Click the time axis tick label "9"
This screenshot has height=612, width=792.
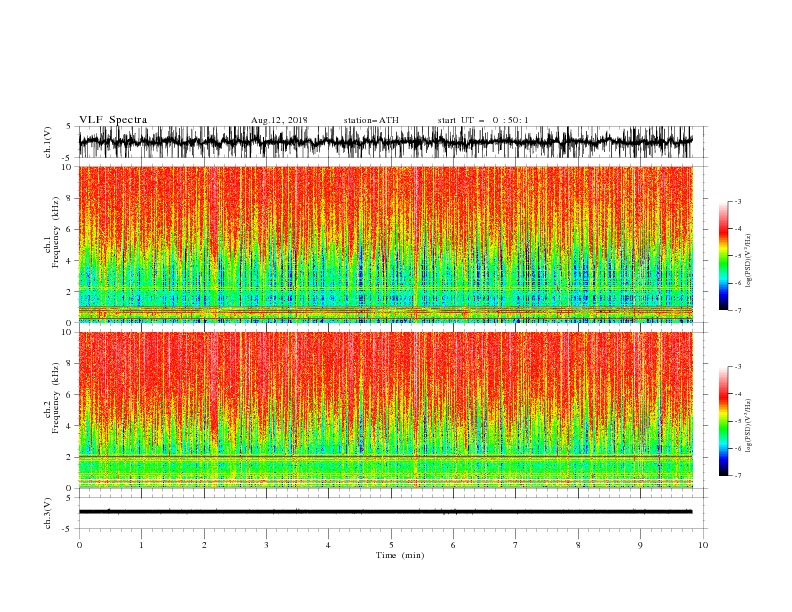640,545
